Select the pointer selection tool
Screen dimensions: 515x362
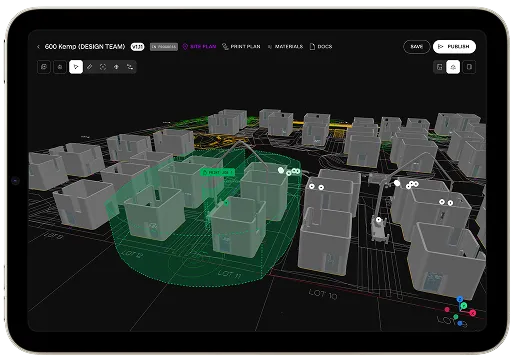pos(76,67)
